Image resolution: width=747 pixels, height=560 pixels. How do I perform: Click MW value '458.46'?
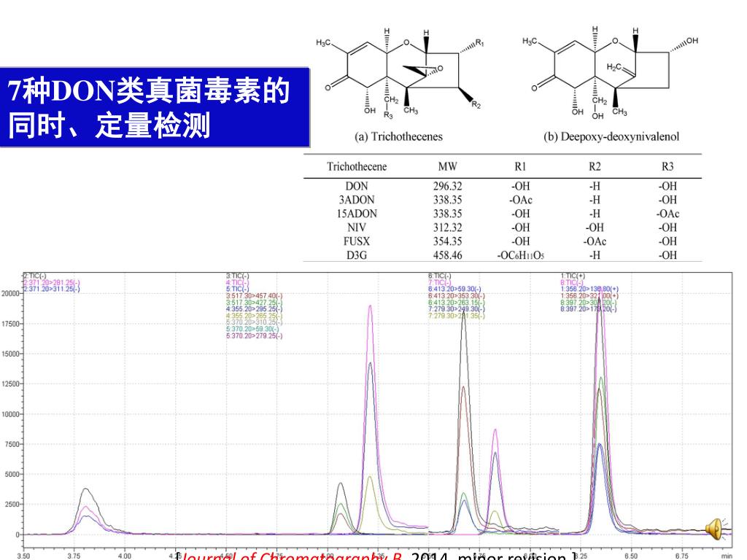pyautogui.click(x=447, y=255)
